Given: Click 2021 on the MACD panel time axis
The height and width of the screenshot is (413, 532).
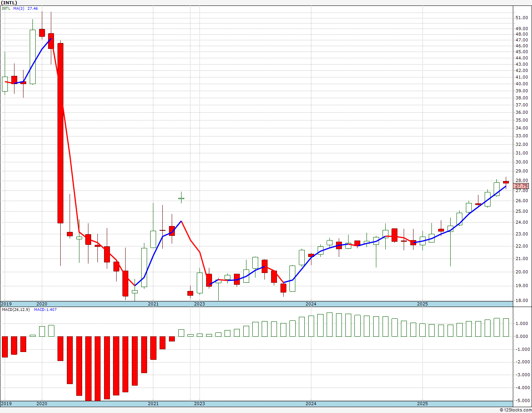Looking at the screenshot, I should click(153, 404).
